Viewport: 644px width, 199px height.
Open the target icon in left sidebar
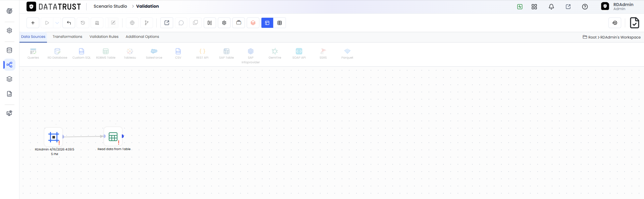coord(9,11)
